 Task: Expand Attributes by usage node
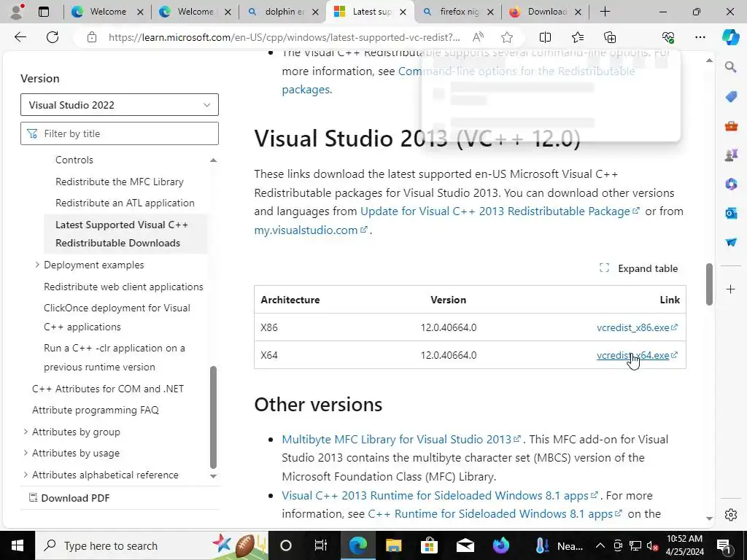click(26, 453)
